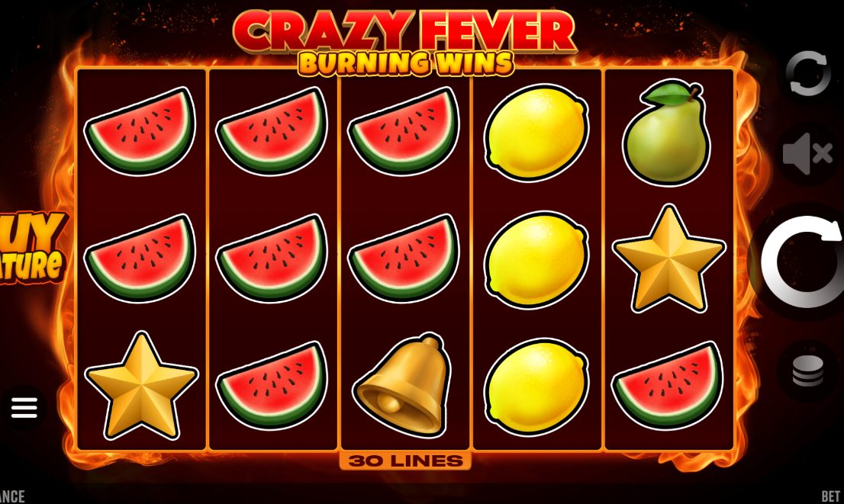The image size is (844, 504).
Task: Click the top-left watermelon symbol
Action: click(140, 131)
